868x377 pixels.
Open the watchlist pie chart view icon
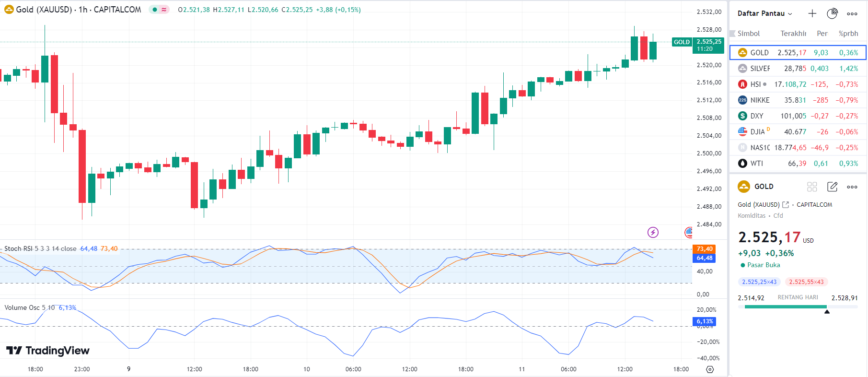pos(832,13)
